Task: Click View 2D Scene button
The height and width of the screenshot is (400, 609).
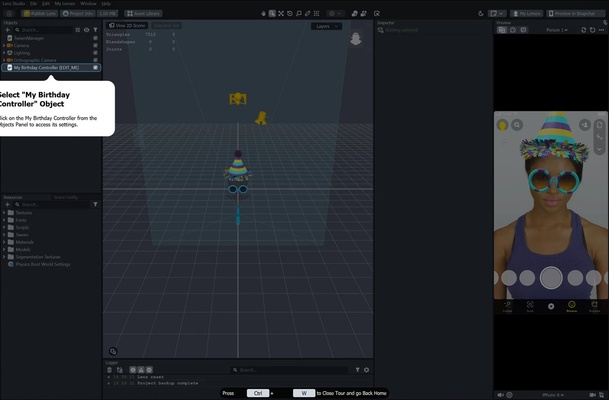Action: coord(127,26)
